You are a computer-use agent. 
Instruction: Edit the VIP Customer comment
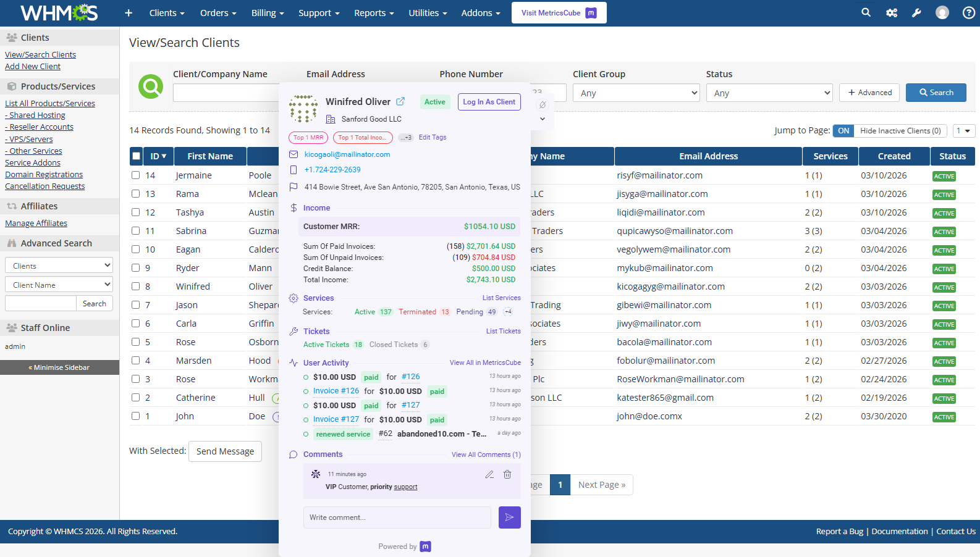pos(489,474)
